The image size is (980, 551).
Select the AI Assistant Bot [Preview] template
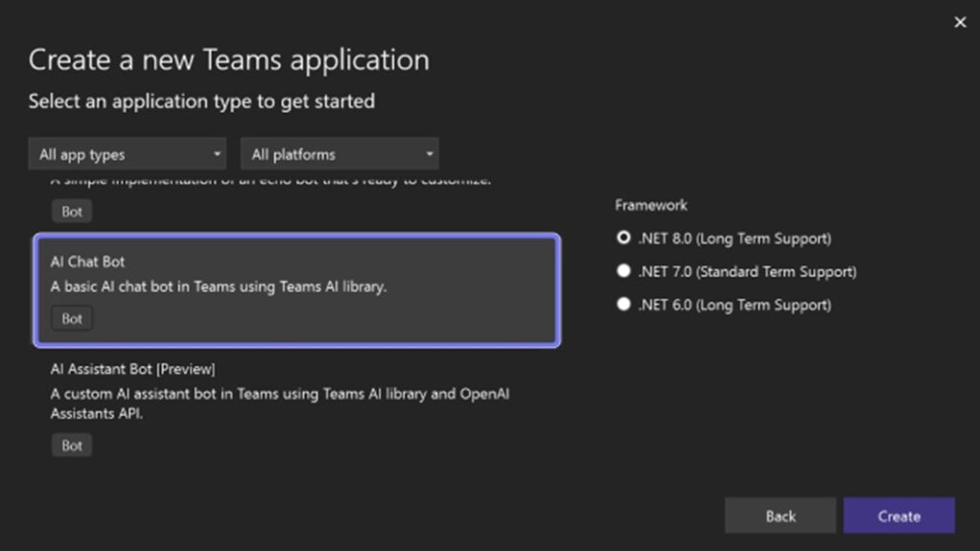click(300, 402)
